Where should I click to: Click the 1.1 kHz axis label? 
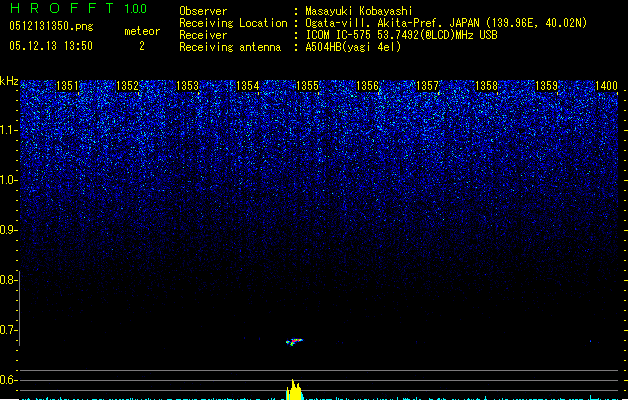(x=8, y=130)
